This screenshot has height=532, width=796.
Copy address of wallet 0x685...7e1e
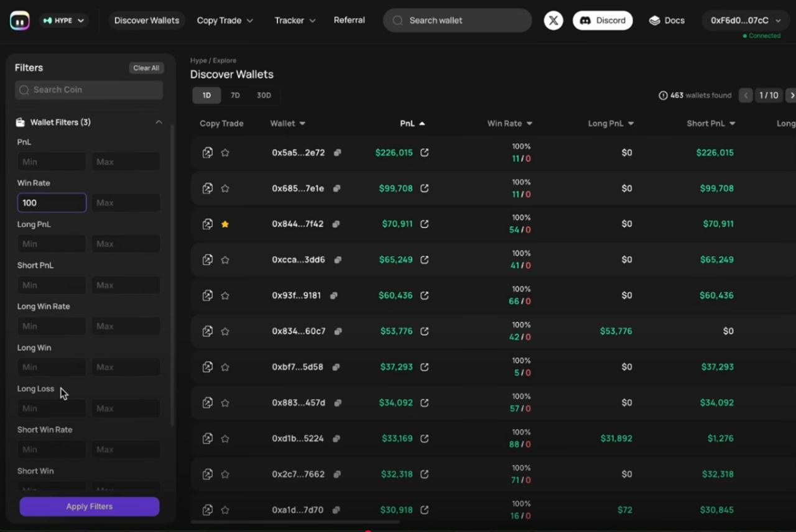pyautogui.click(x=336, y=188)
